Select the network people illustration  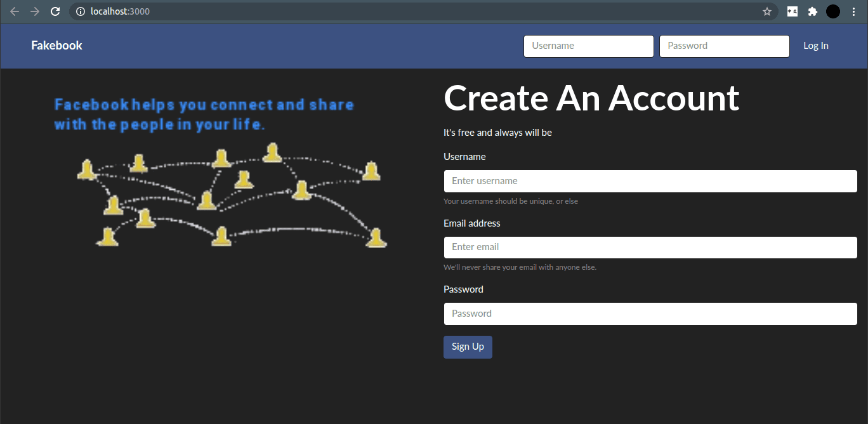tap(232, 195)
